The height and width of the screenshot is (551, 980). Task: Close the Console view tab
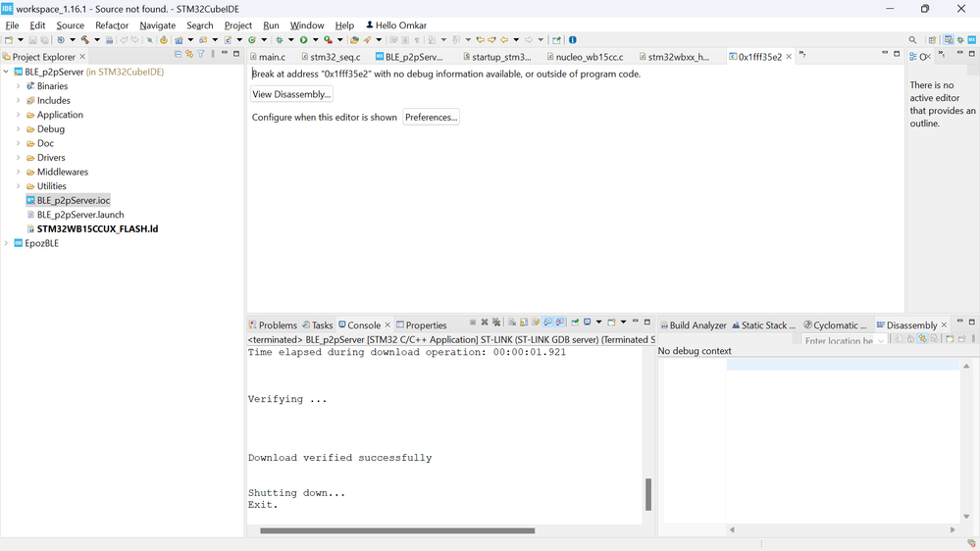tap(387, 325)
